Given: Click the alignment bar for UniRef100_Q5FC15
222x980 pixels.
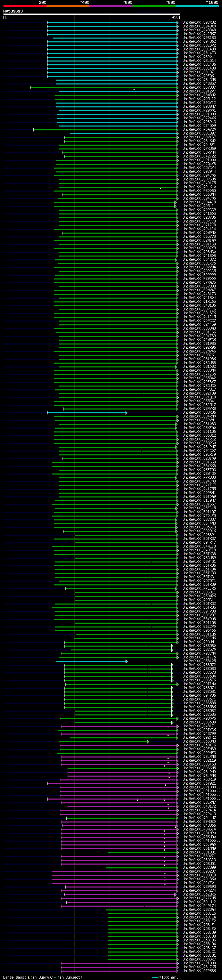Looking at the screenshot, I should click(x=116, y=508).
